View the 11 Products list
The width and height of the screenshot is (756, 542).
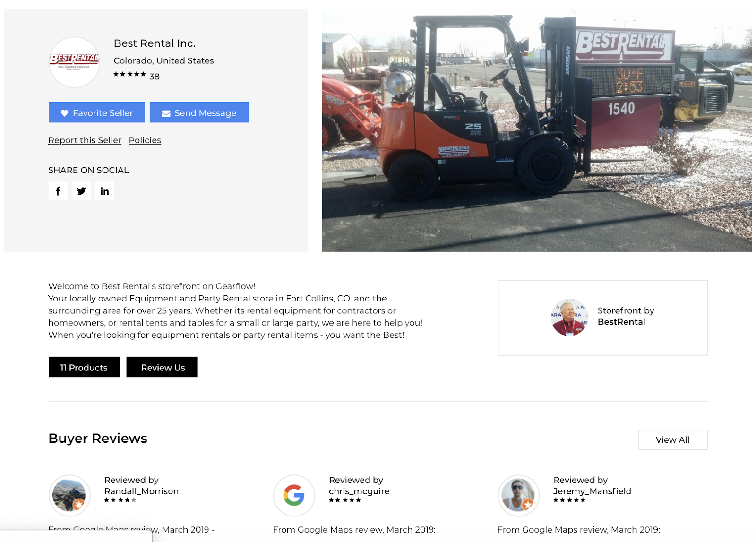84,367
